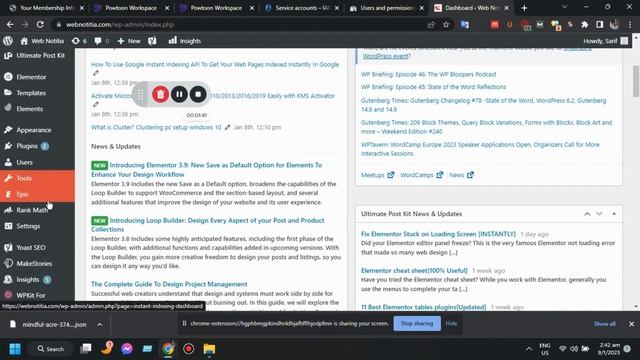Open Chrome extensions puzzle icon
Image resolution: width=640 pixels, height=360 pixels.
coord(584,24)
